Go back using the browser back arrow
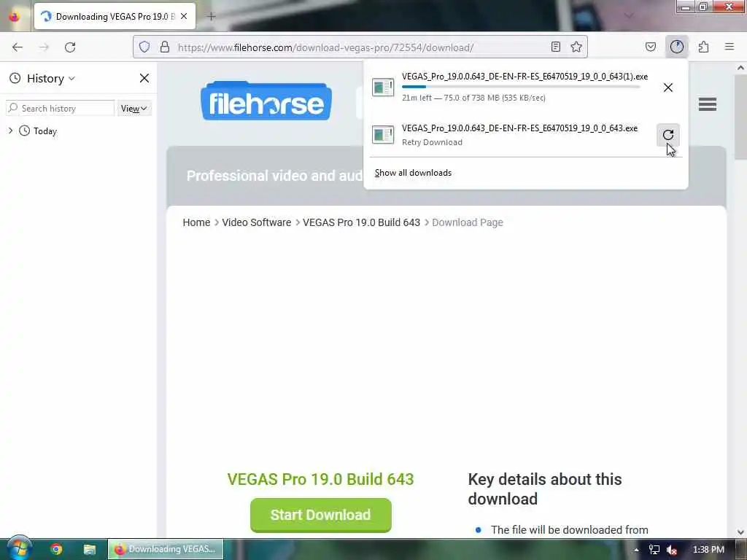Screen dimensions: 747x560 [18, 47]
